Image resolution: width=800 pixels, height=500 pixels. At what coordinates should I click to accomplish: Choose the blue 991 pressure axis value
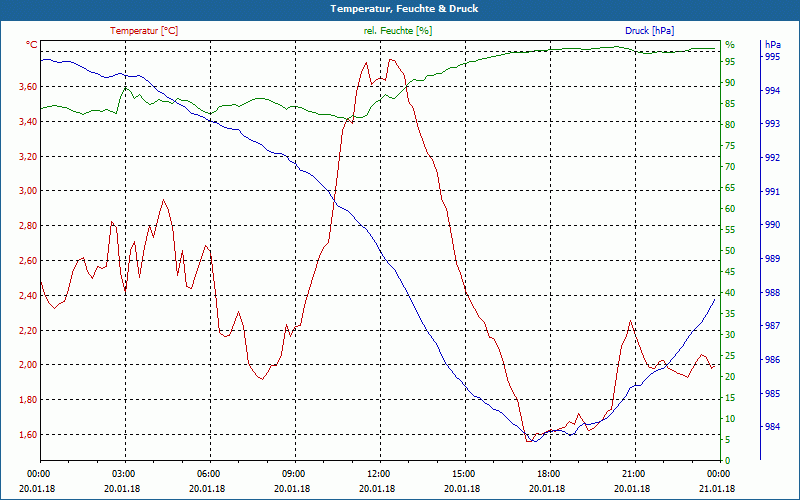772,192
